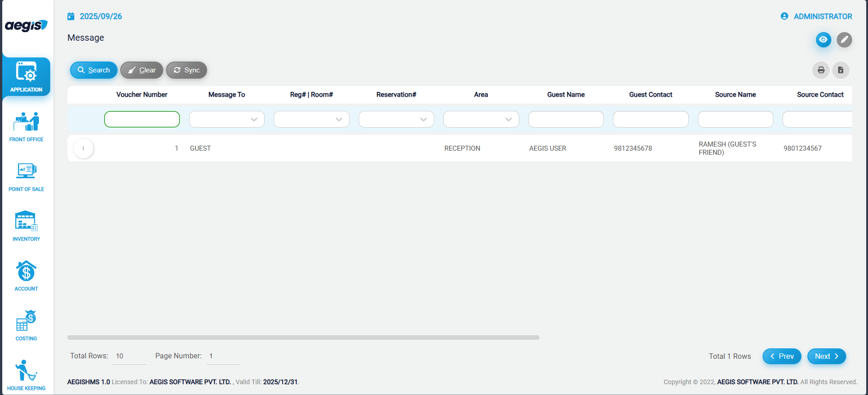Switch to edit mode with pencil icon
The height and width of the screenshot is (395, 868).
[x=844, y=40]
